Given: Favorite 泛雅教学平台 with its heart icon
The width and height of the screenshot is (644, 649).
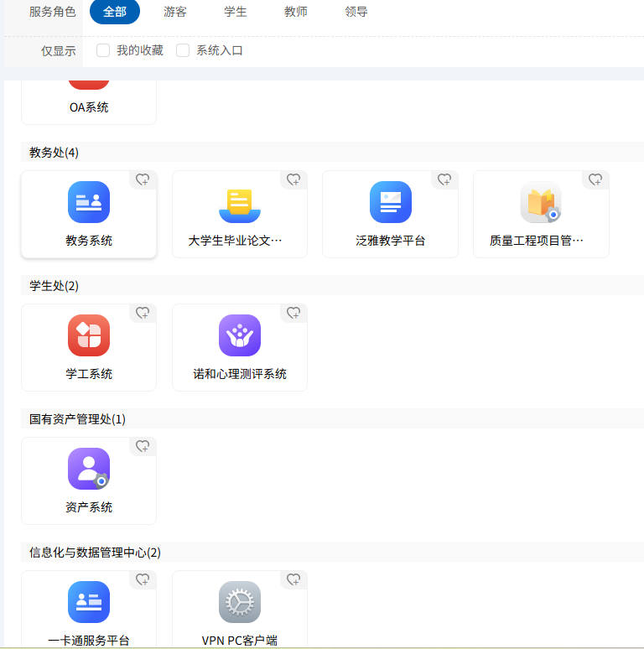Looking at the screenshot, I should (444, 179).
